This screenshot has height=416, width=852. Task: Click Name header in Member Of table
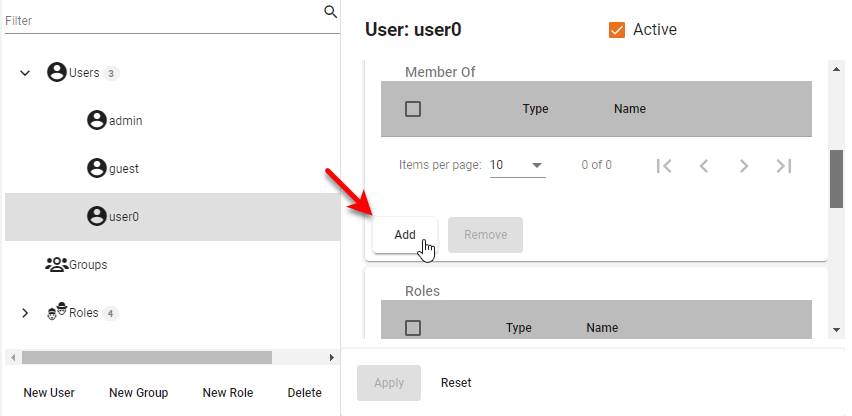630,109
